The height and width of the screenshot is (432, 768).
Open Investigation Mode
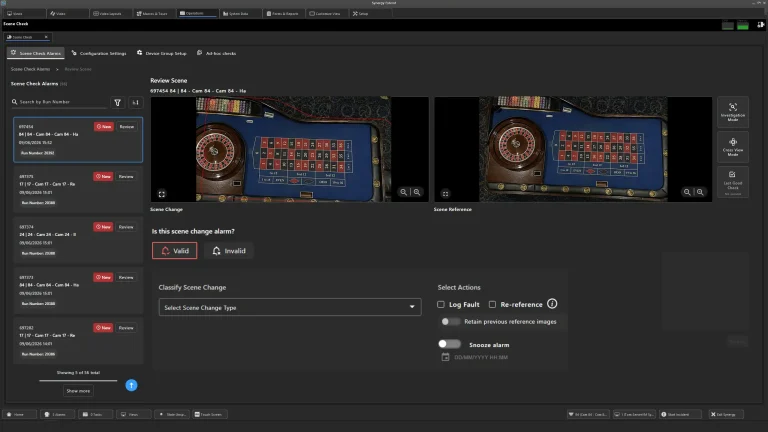pyautogui.click(x=733, y=112)
